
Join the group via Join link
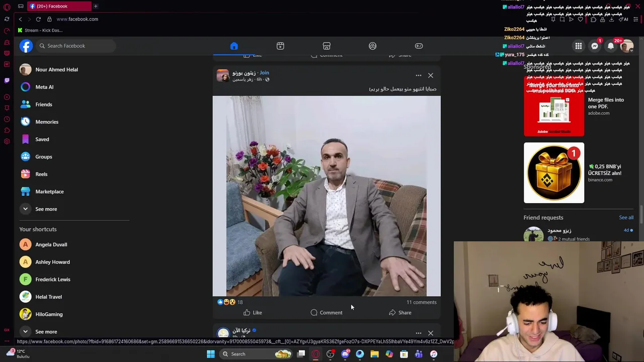click(264, 73)
